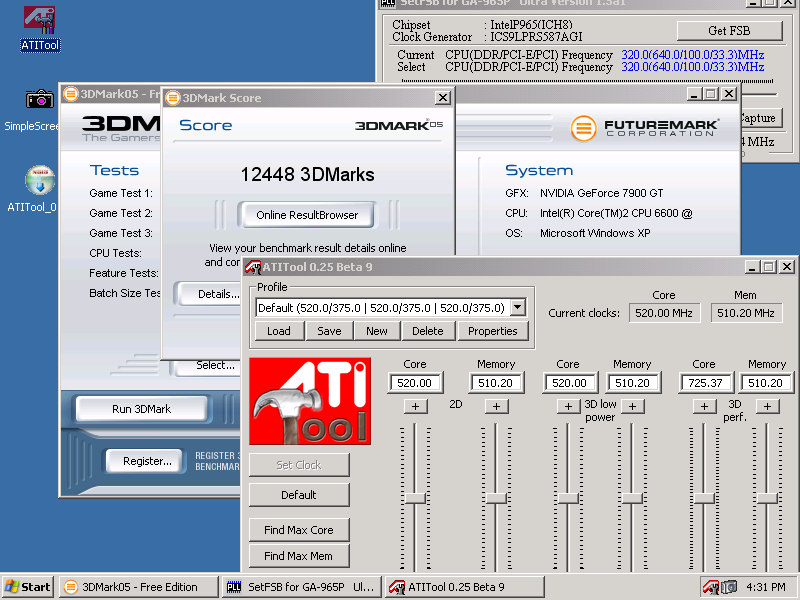Open the ATITool_0 installer desktop icon
The image size is (800, 600).
pyautogui.click(x=39, y=180)
